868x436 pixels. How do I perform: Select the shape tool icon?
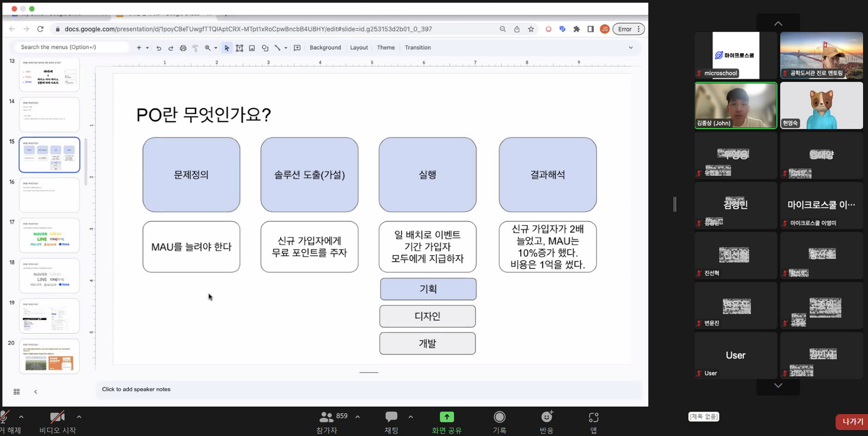coord(265,48)
